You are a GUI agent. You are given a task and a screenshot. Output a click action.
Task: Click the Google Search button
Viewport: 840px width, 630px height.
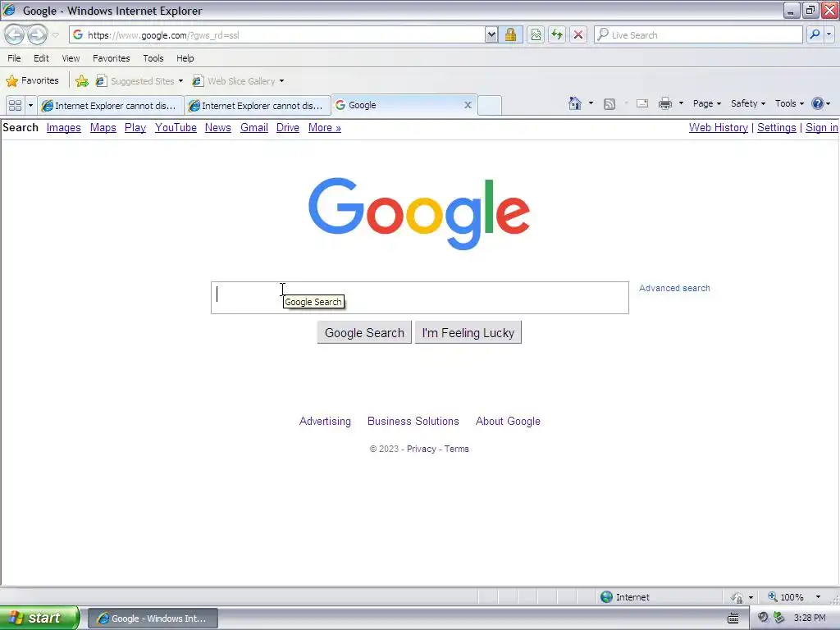click(x=364, y=333)
